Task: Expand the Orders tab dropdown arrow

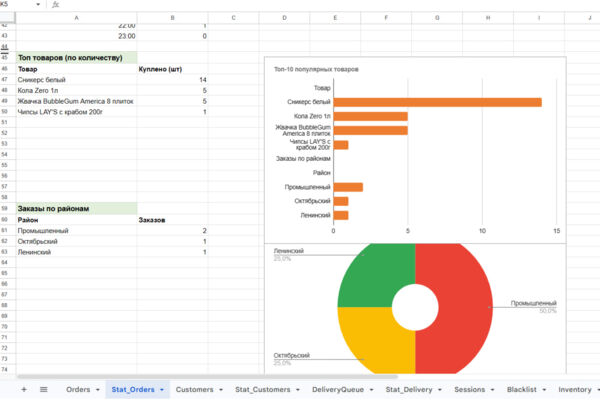Action: click(98, 390)
